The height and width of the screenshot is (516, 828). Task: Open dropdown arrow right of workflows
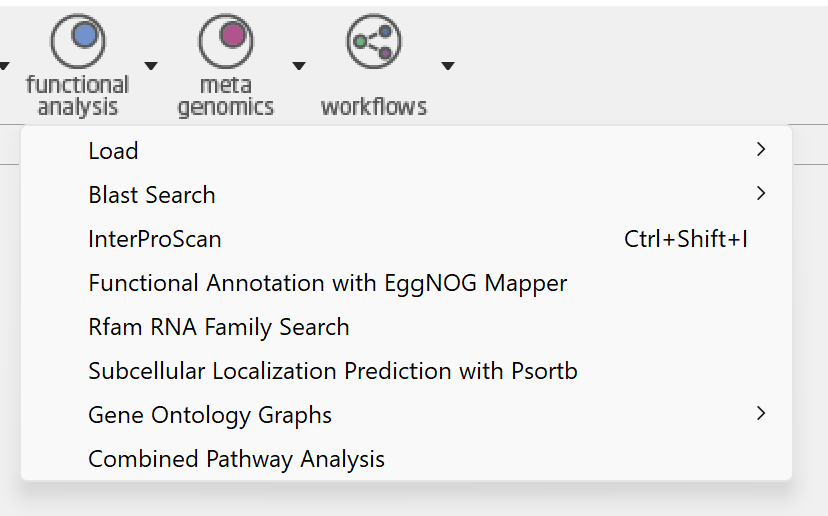447,67
